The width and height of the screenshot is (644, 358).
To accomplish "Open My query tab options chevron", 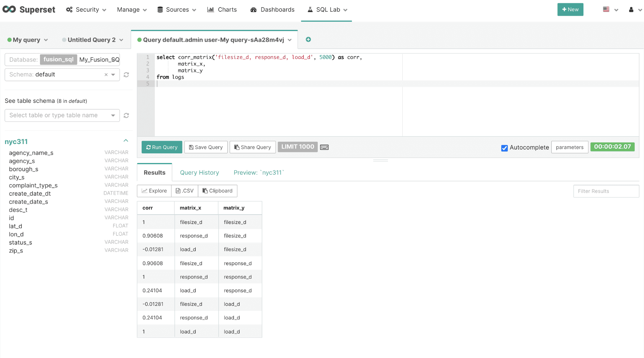I will [46, 40].
